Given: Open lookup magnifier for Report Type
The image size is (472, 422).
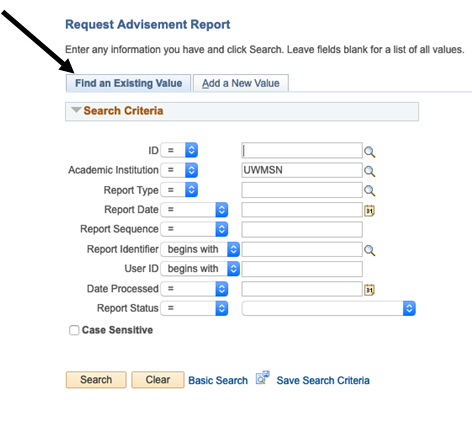Looking at the screenshot, I should pyautogui.click(x=369, y=190).
